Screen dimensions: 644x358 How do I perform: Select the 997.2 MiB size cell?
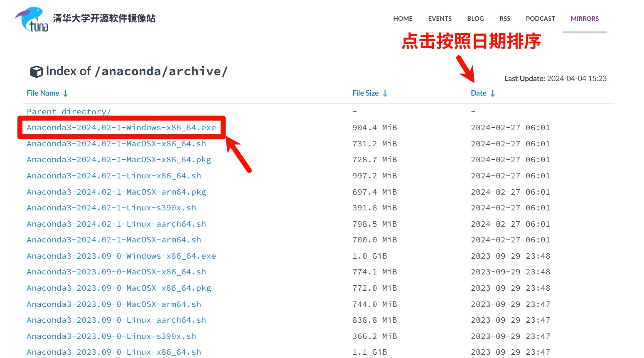375,176
